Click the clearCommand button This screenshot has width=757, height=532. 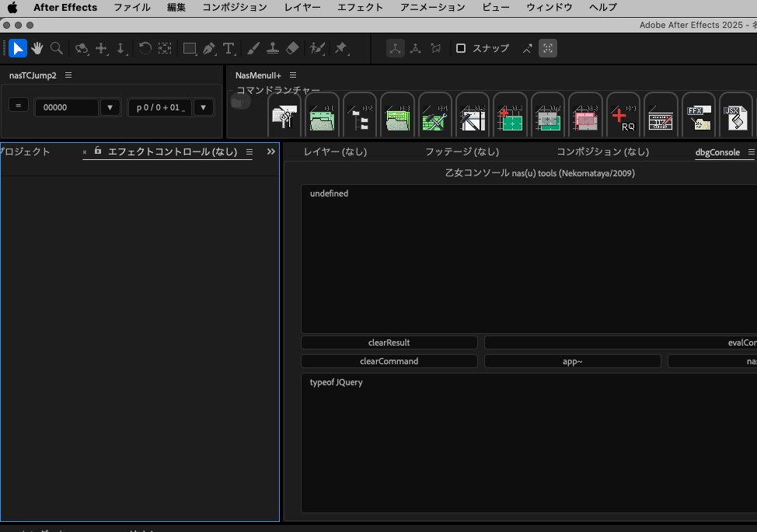tap(389, 361)
